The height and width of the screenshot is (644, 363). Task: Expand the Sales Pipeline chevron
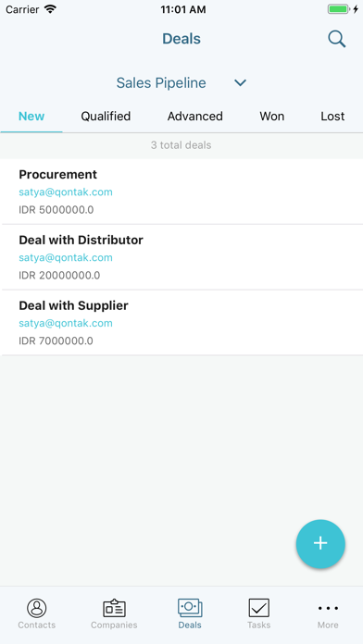240,83
